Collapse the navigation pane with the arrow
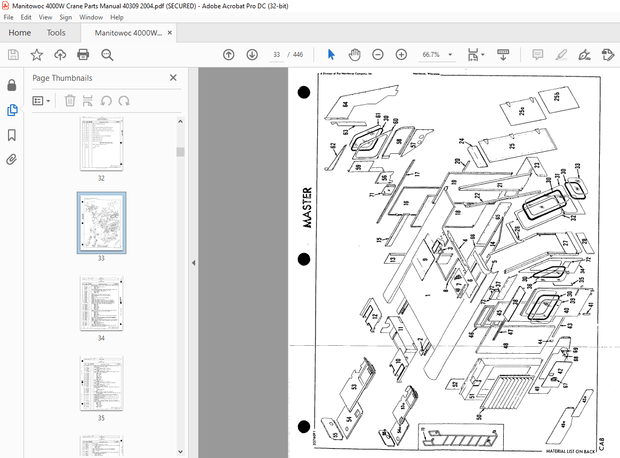The image size is (620, 458). click(193, 263)
